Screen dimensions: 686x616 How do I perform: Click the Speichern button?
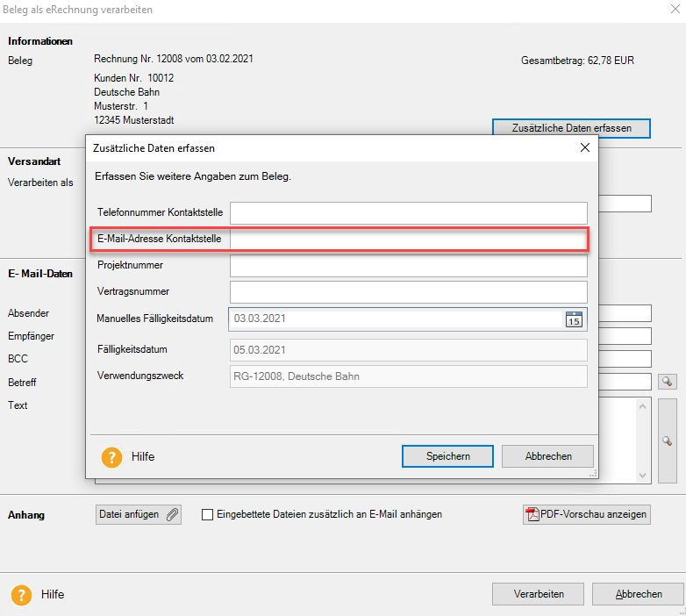(447, 456)
